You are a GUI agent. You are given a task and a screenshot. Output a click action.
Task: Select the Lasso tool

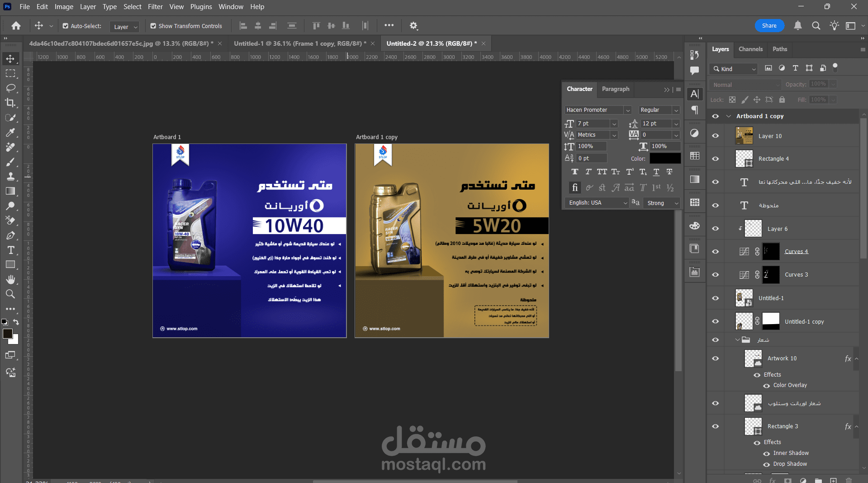pyautogui.click(x=10, y=88)
